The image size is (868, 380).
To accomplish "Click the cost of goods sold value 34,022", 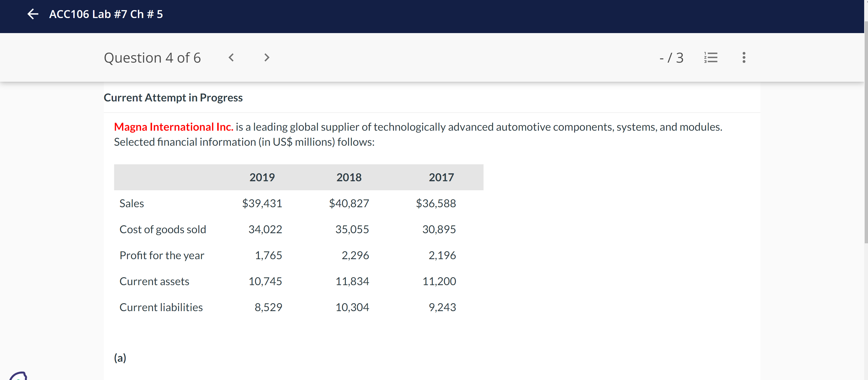I will pyautogui.click(x=265, y=230).
